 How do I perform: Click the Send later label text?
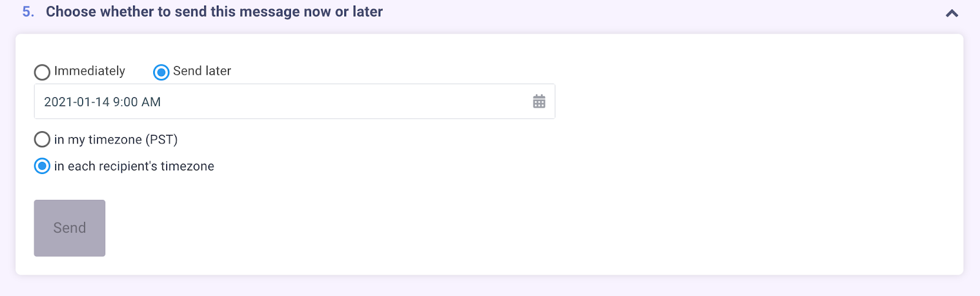point(202,71)
